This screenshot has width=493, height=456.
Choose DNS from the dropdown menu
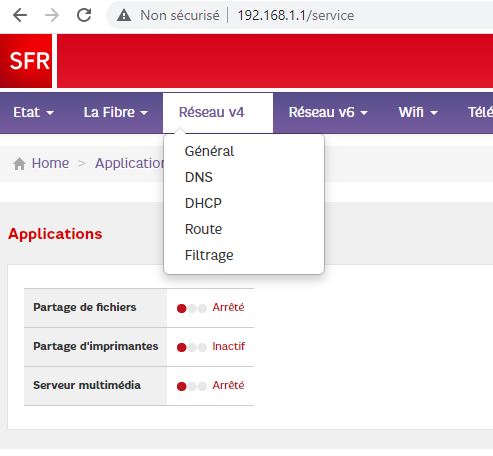(199, 177)
